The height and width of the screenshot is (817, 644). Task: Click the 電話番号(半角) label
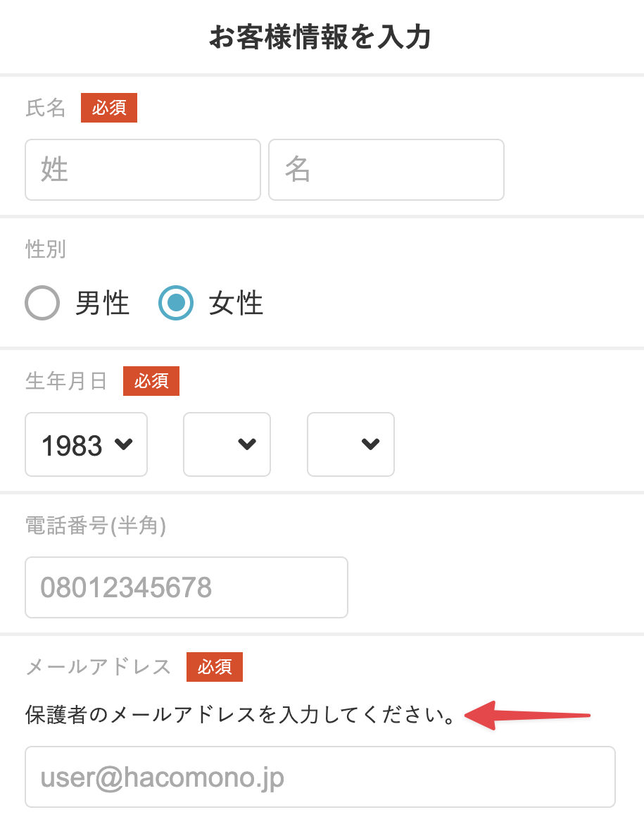[x=96, y=525]
